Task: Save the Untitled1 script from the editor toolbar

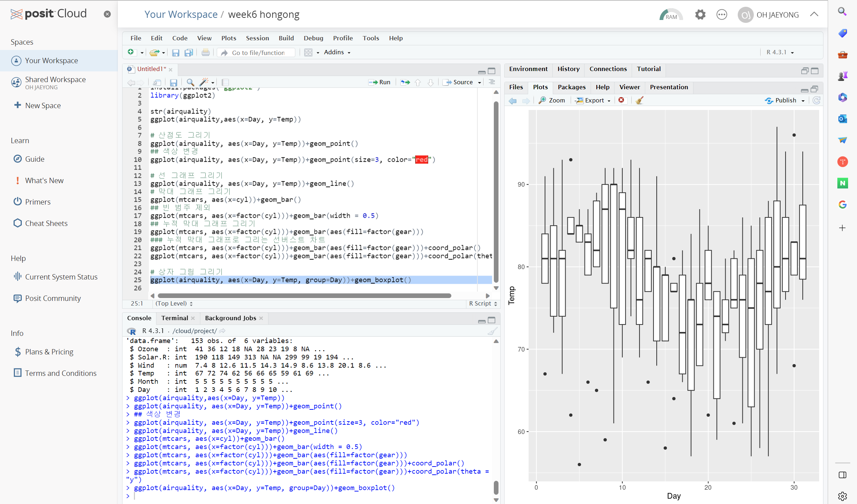Action: (174, 82)
